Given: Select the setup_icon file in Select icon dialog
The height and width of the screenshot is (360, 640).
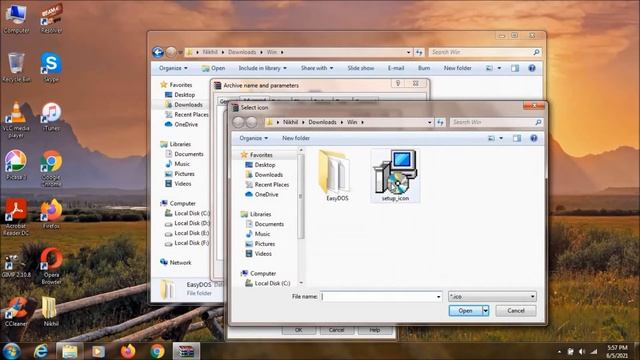Looking at the screenshot, I should coord(395,176).
